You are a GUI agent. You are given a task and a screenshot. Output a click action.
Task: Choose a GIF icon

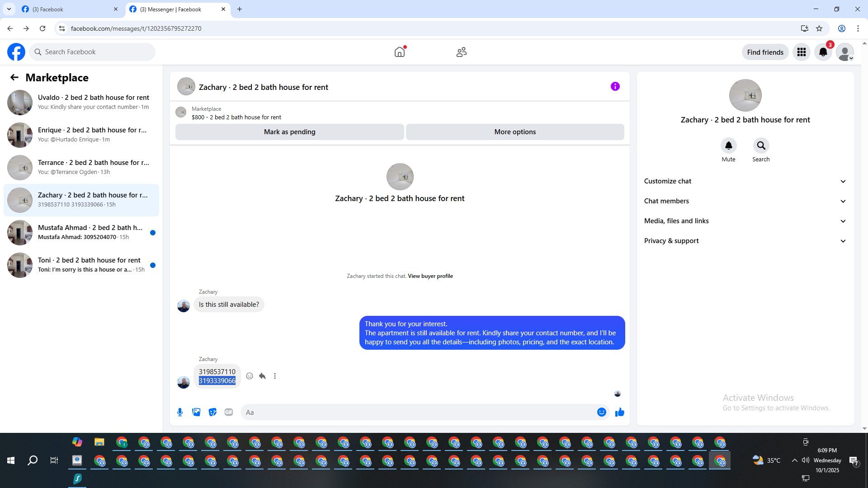tap(229, 412)
